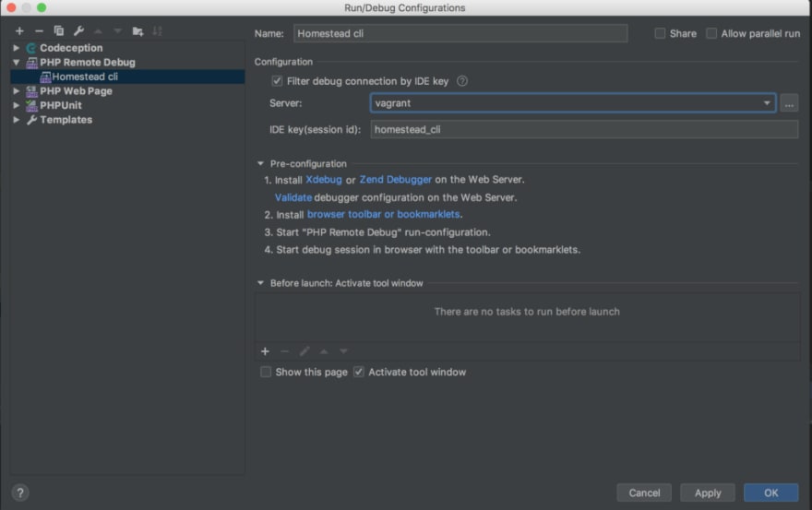This screenshot has height=510, width=812.
Task: Expand the PHPUnit tree node
Action: (16, 105)
